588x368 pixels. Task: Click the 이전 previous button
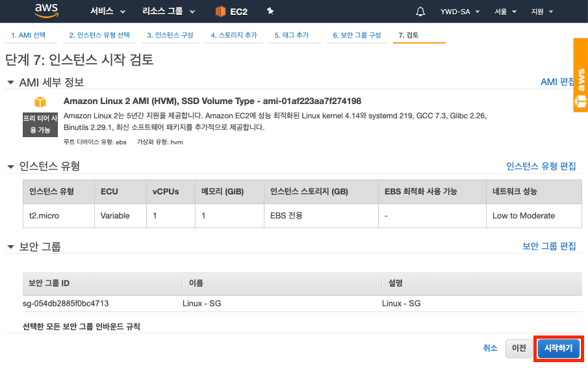(x=519, y=348)
